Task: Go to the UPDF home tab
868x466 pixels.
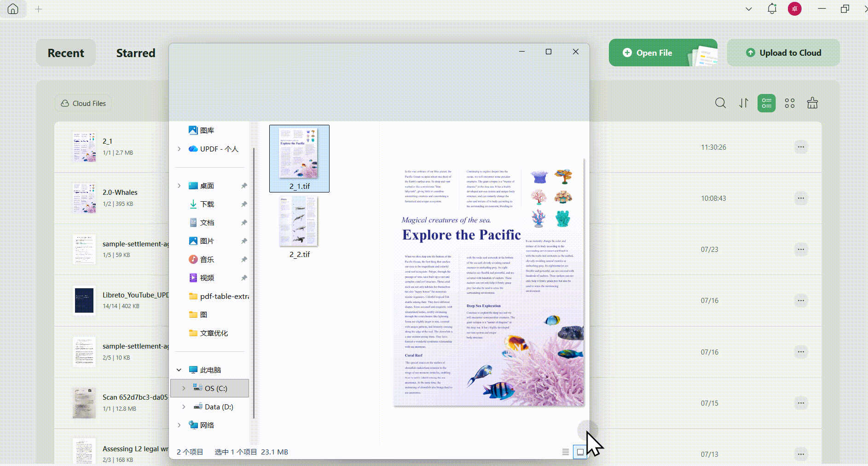Action: [x=13, y=9]
